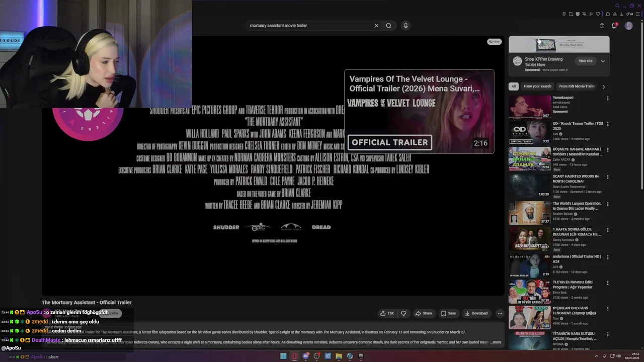Open the Opera GX player icon
Viewport: 644px width, 362px height.
coord(591,14)
